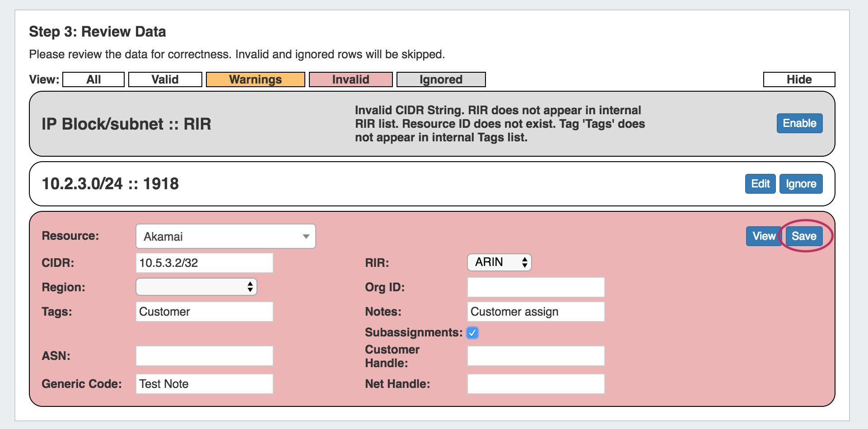The image size is (868, 429).
Task: Save the edited row
Action: (804, 236)
